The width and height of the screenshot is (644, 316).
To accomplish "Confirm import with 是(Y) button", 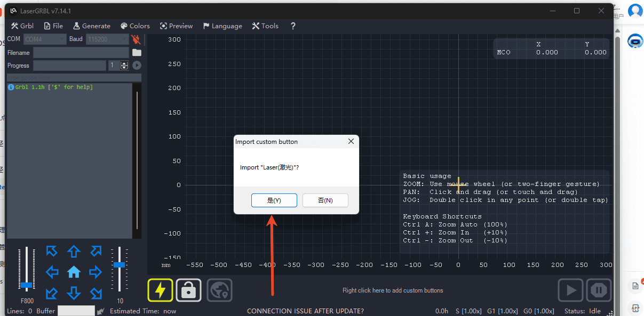I will point(274,200).
